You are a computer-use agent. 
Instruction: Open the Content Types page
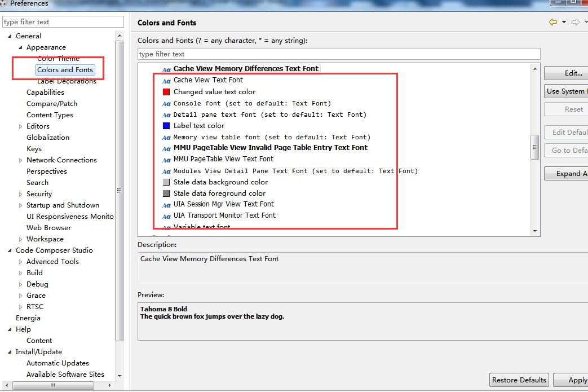(50, 115)
